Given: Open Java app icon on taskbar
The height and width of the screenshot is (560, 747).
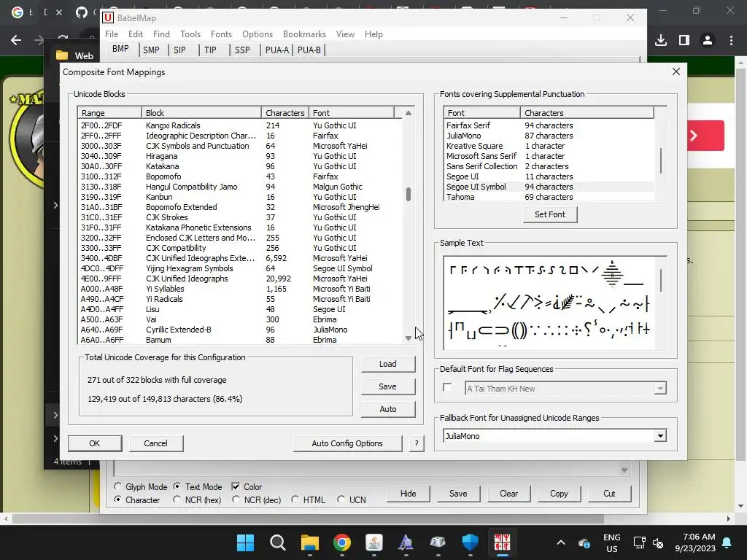Looking at the screenshot, I should pyautogui.click(x=374, y=542).
